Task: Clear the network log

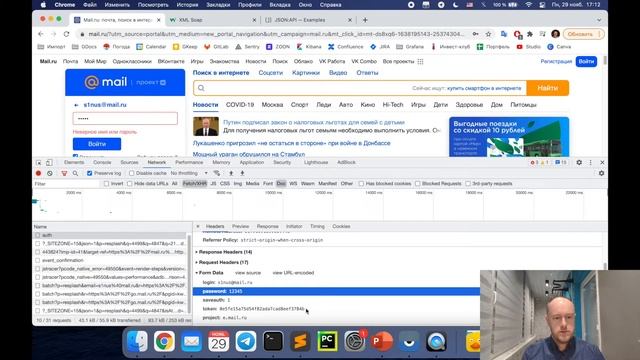Action: [x=50, y=173]
